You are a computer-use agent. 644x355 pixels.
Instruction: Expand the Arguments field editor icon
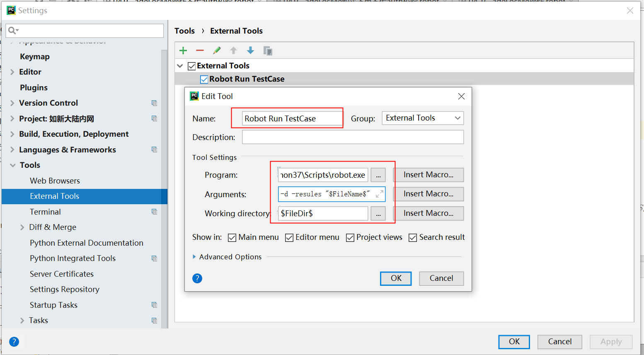(x=379, y=194)
